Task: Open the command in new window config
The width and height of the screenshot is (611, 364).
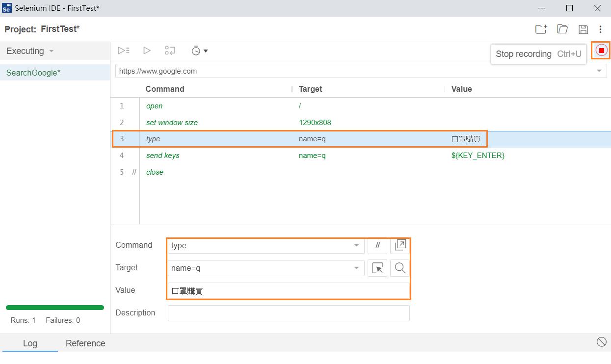Action: [400, 245]
